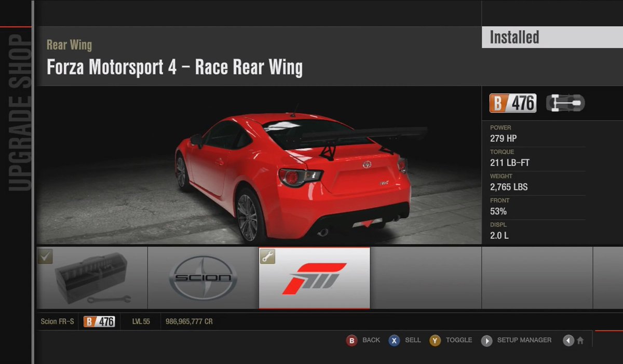The height and width of the screenshot is (364, 623).
Task: Click the Rear Wing category heading
Action: 70,45
